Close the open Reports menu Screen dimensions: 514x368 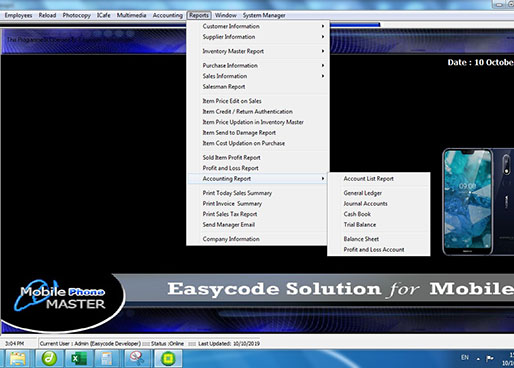click(x=199, y=15)
